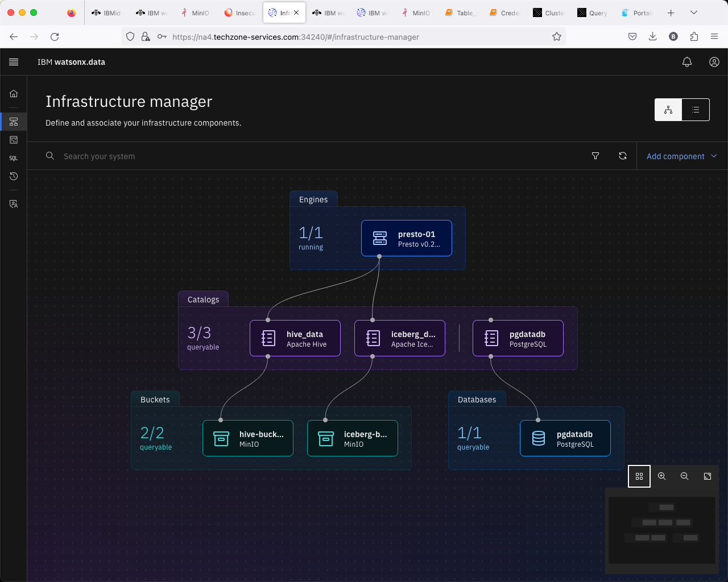Viewport: 728px width, 582px height.
Task: Switch to the Creden tab
Action: point(505,13)
